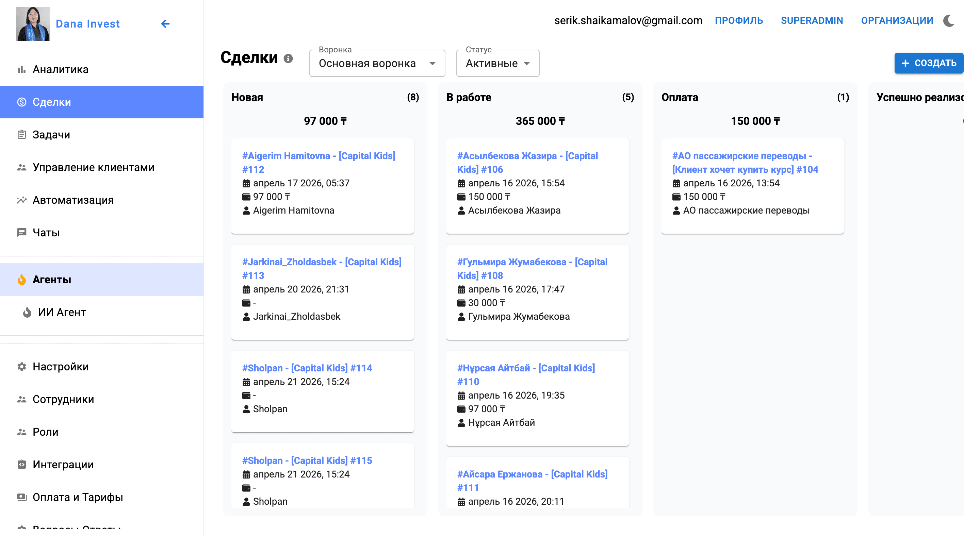Click the Настройки gear icon

22,366
